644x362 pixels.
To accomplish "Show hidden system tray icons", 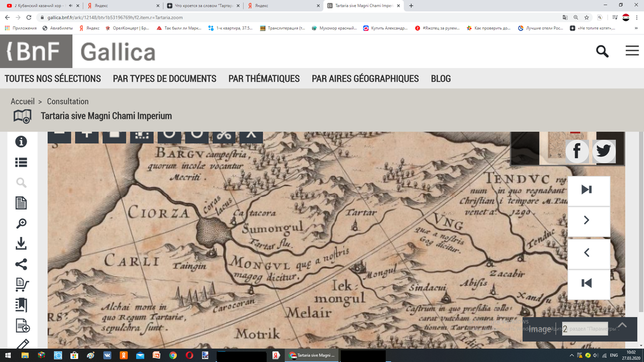I will [x=573, y=356].
